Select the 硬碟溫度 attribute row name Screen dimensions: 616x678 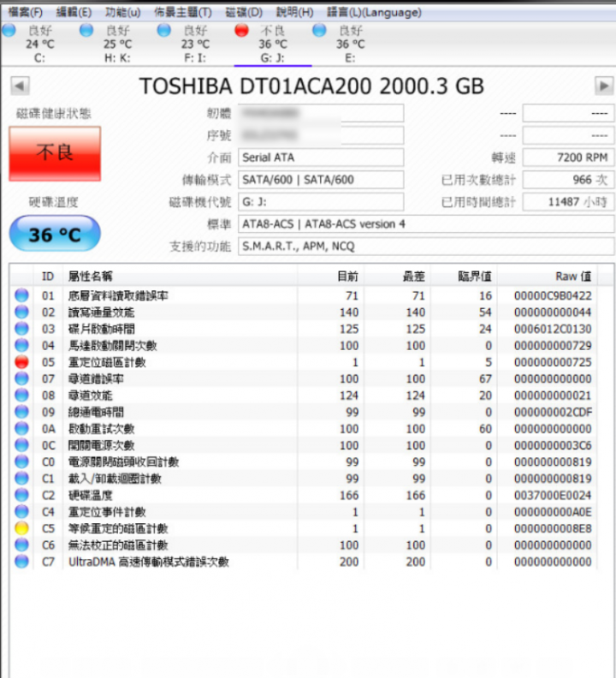pyautogui.click(x=91, y=495)
